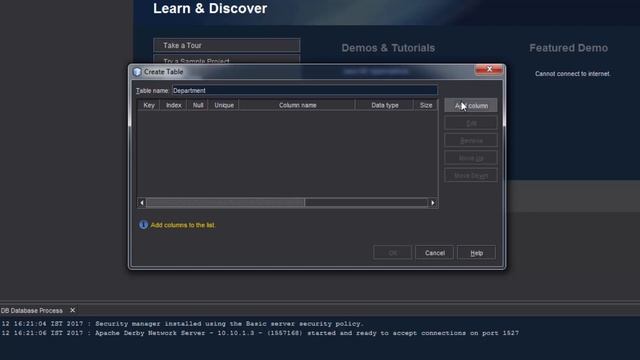Click the Unique column header
Image resolution: width=640 pixels, height=360 pixels.
224,105
